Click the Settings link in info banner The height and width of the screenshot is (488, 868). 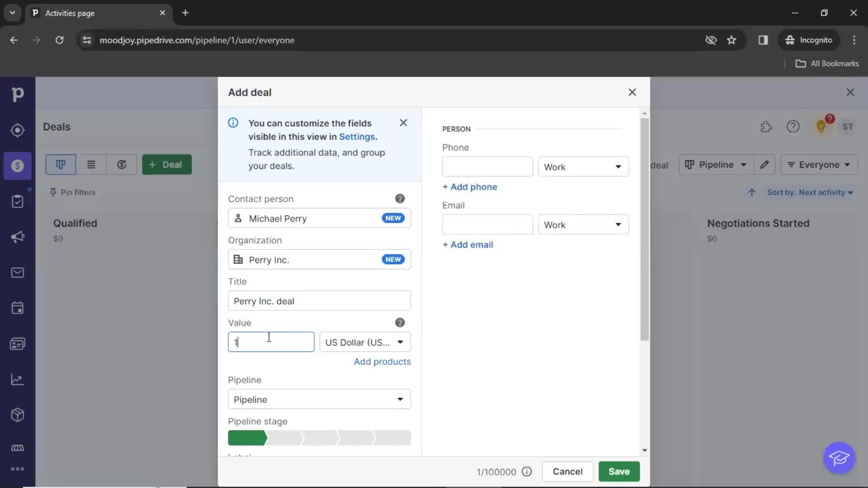[x=357, y=136]
